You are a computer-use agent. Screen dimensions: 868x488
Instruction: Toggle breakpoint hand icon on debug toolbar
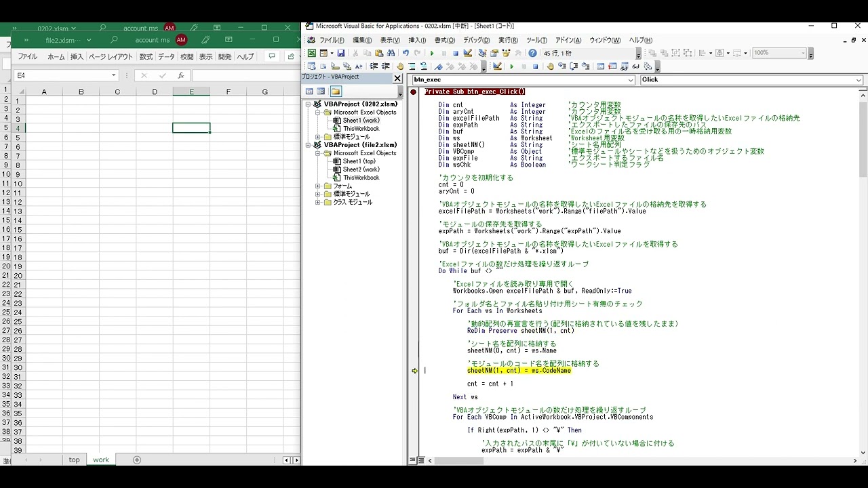pos(550,66)
